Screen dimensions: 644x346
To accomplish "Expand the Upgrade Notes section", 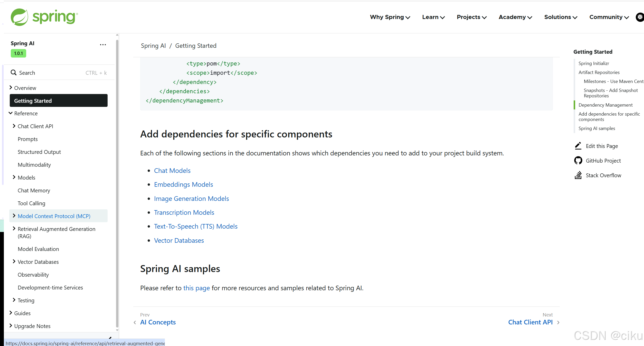I will (11, 326).
